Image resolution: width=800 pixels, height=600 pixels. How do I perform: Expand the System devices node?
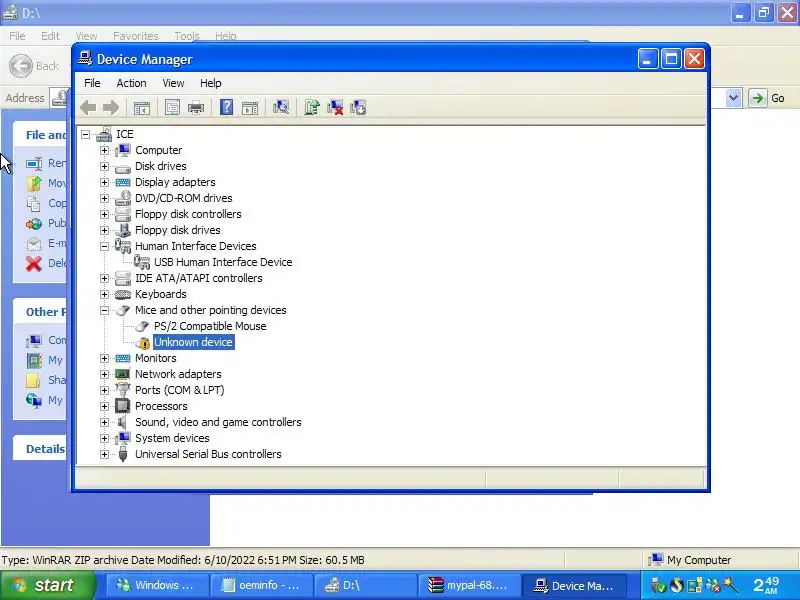(x=104, y=438)
